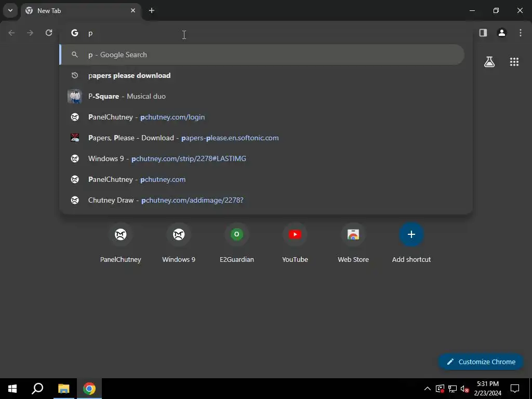Go forward with the forward arrow
The height and width of the screenshot is (399, 532).
tap(30, 33)
